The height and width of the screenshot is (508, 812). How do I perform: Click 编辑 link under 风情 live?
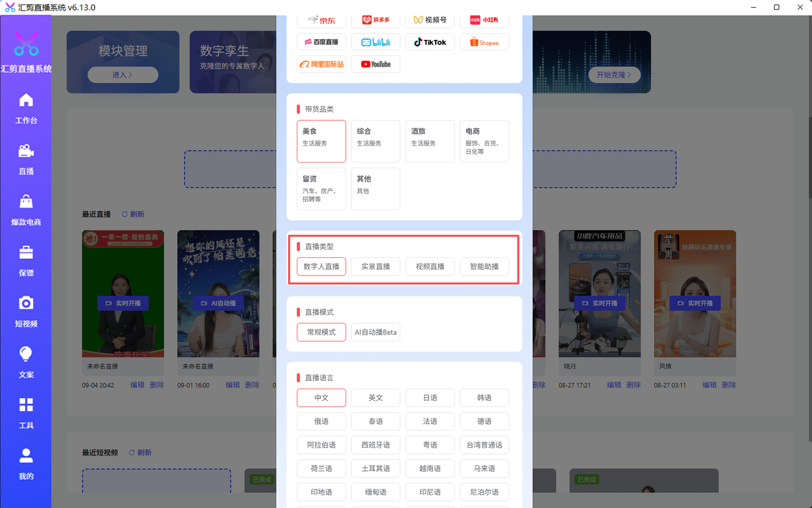(x=709, y=385)
